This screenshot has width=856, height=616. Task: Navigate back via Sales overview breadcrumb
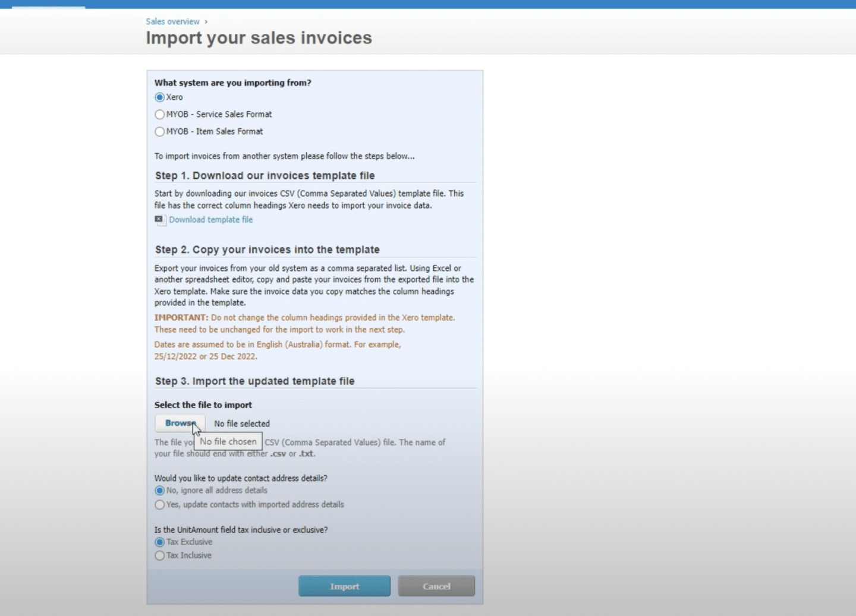tap(172, 21)
